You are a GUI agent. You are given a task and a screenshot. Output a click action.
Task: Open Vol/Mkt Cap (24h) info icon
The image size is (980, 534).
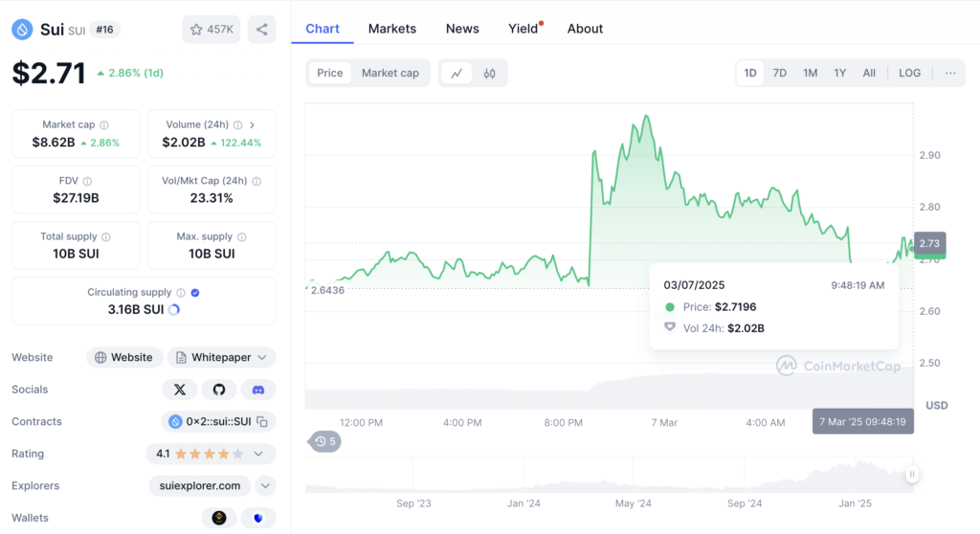(256, 181)
